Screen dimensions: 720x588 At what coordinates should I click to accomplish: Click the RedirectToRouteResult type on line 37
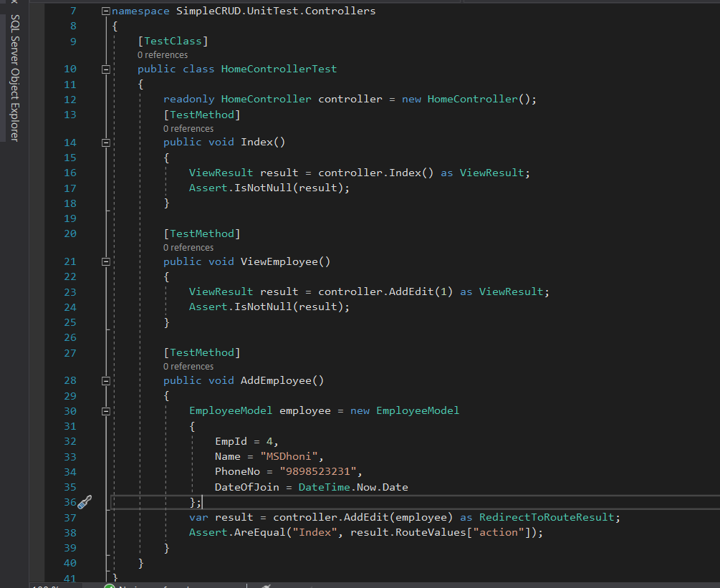[x=546, y=517]
